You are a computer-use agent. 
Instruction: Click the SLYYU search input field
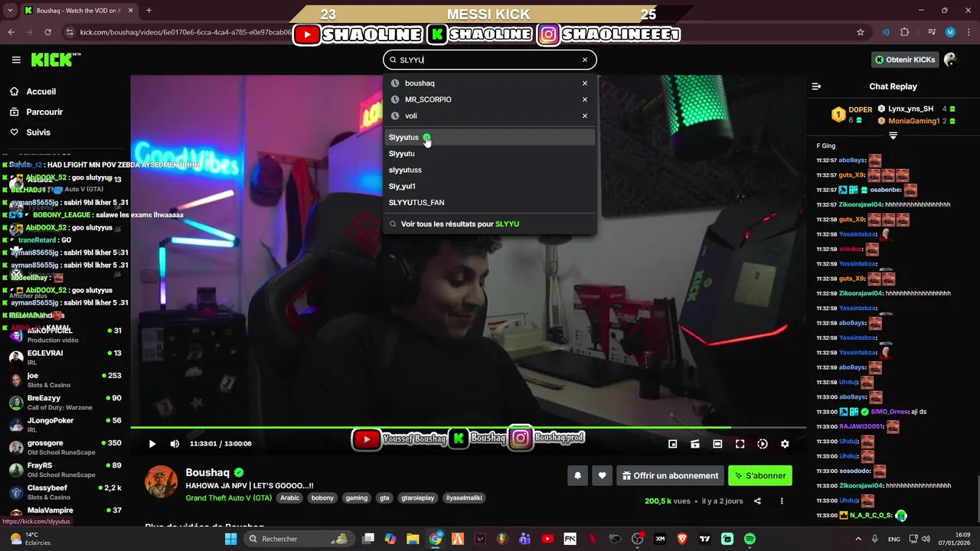pyautogui.click(x=490, y=60)
